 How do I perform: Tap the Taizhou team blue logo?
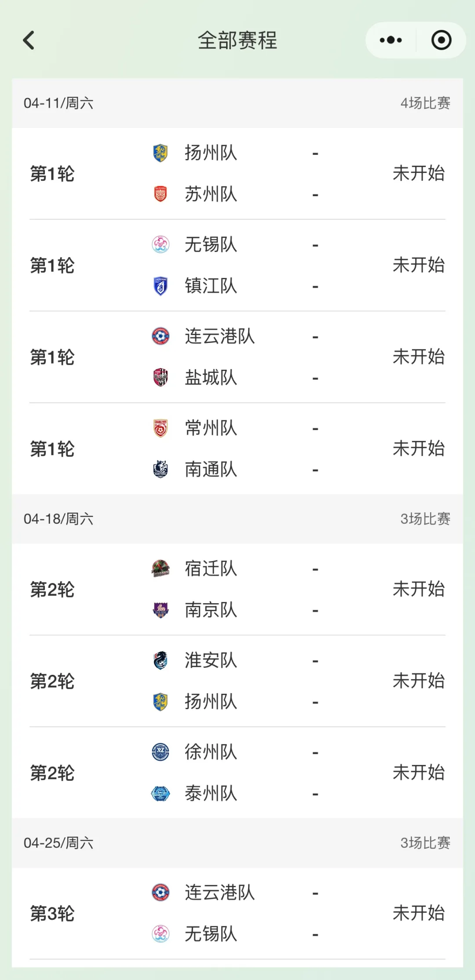(161, 793)
